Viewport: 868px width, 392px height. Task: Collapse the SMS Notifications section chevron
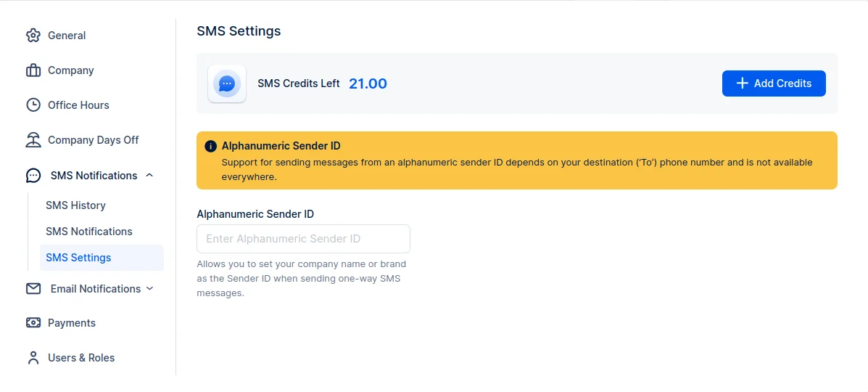point(149,175)
